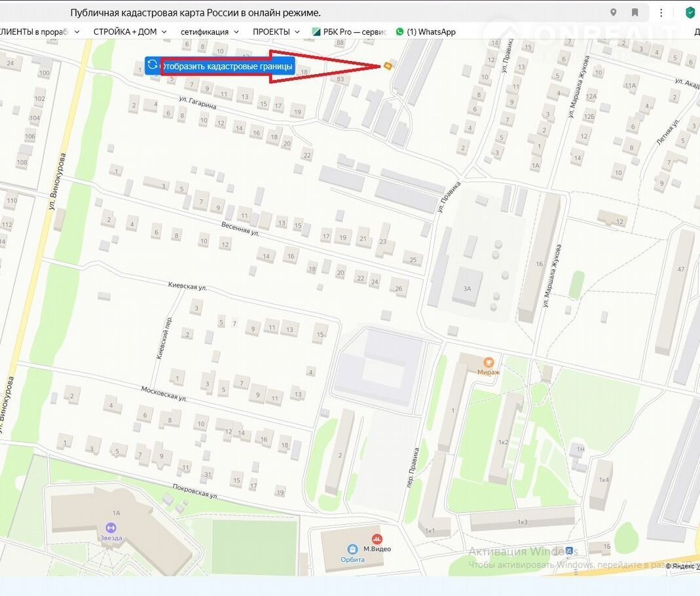Click the blue transit stop icon near 1Б

(569, 551)
